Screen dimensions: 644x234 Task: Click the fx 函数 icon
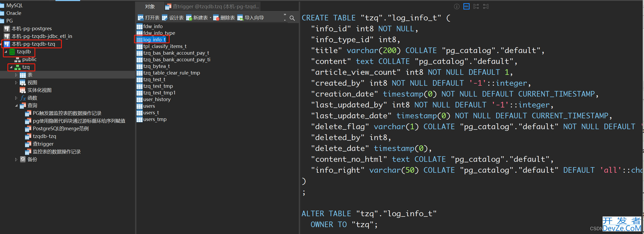(23, 98)
